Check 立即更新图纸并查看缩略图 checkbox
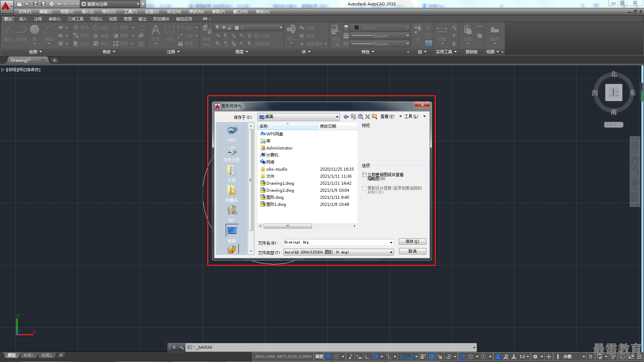This screenshot has height=362, width=644. point(364,175)
